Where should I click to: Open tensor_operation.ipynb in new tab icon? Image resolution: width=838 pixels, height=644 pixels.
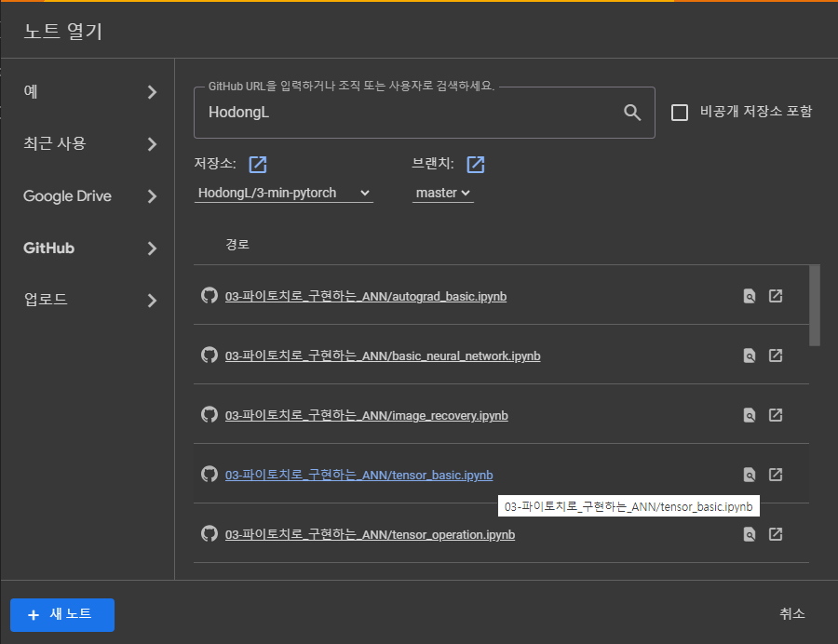[x=776, y=534]
